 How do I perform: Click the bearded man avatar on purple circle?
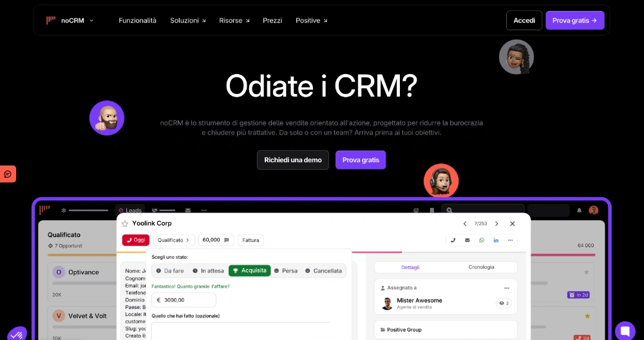tap(107, 118)
